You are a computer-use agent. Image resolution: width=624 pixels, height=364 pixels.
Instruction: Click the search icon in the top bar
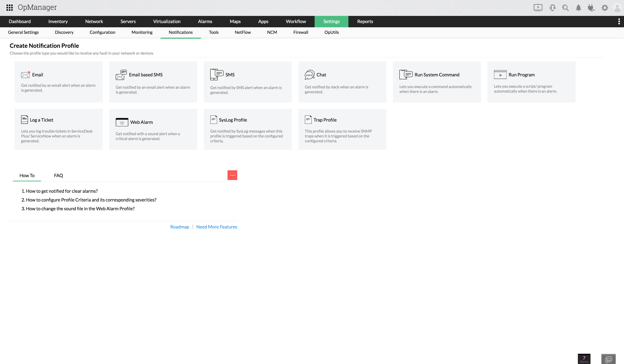[x=565, y=7]
